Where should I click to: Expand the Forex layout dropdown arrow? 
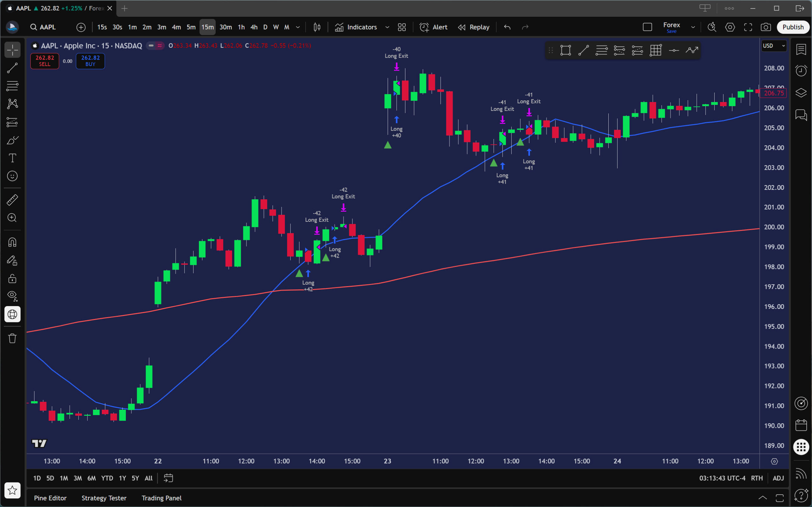click(x=693, y=27)
